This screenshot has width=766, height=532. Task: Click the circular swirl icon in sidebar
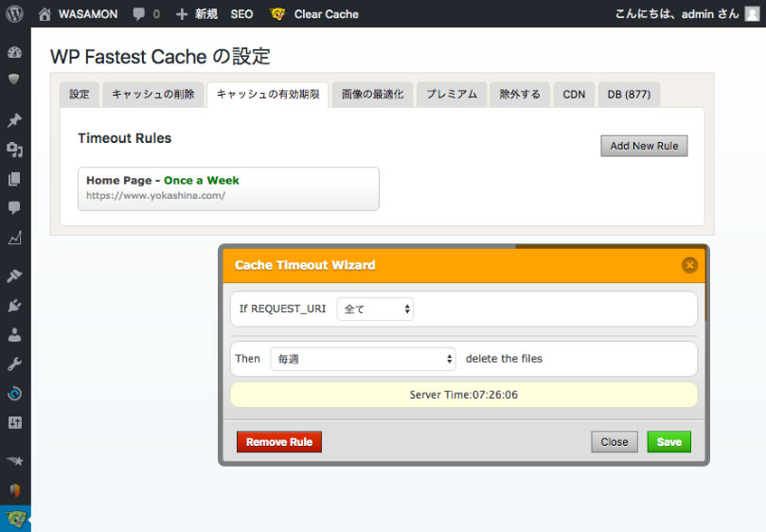point(14,393)
